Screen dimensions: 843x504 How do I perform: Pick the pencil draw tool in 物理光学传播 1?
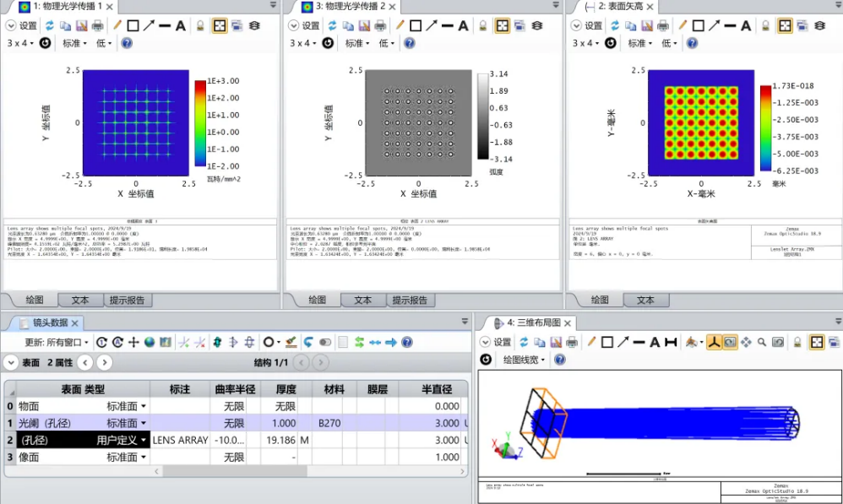coord(117,25)
